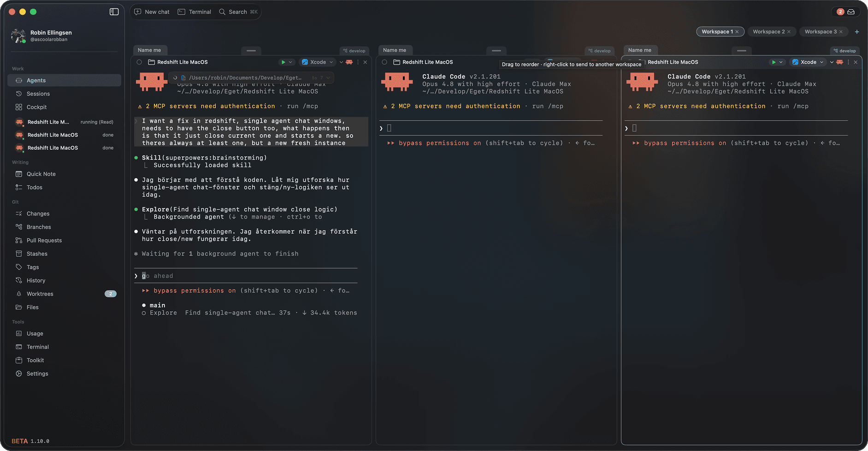Click the folder icon in second pane header
Image resolution: width=868 pixels, height=451 pixels.
tap(396, 62)
